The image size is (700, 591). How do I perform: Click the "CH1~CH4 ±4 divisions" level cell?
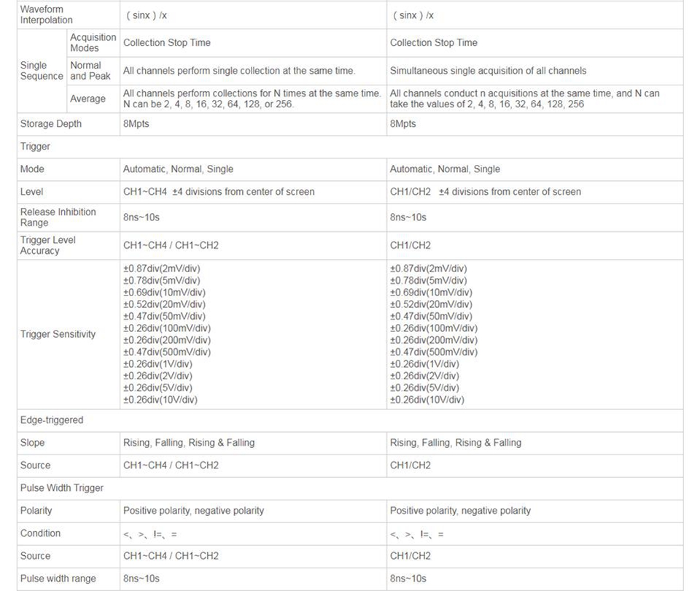(219, 191)
